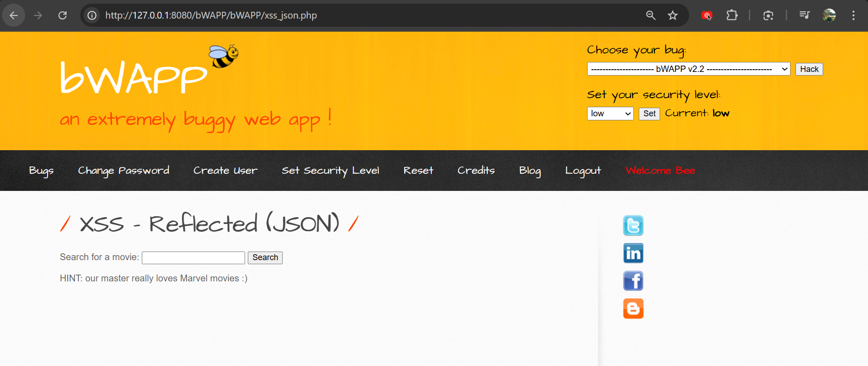This screenshot has width=868, height=366.
Task: Bookmark this page with star icon
Action: tap(673, 15)
